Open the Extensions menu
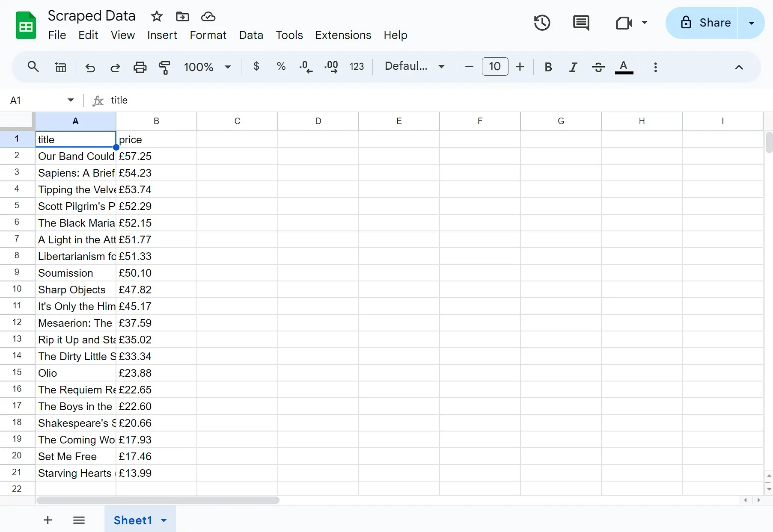The image size is (773, 532). (343, 35)
